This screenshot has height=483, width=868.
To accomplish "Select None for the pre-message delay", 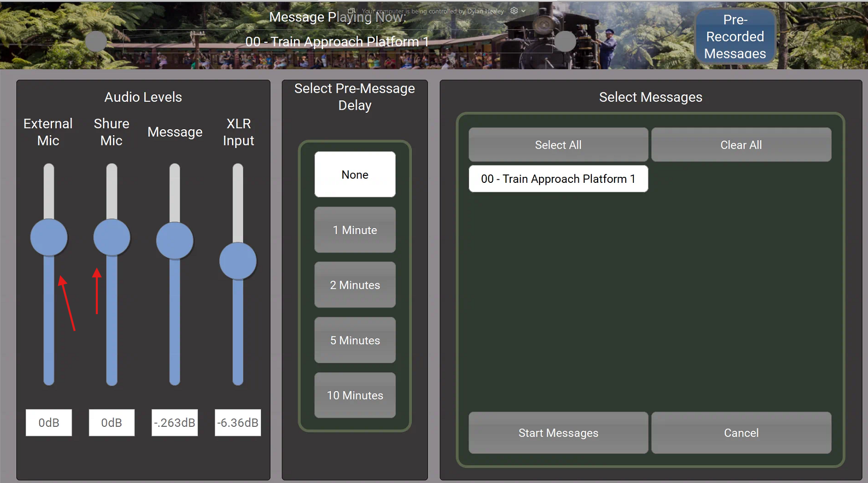I will click(355, 174).
